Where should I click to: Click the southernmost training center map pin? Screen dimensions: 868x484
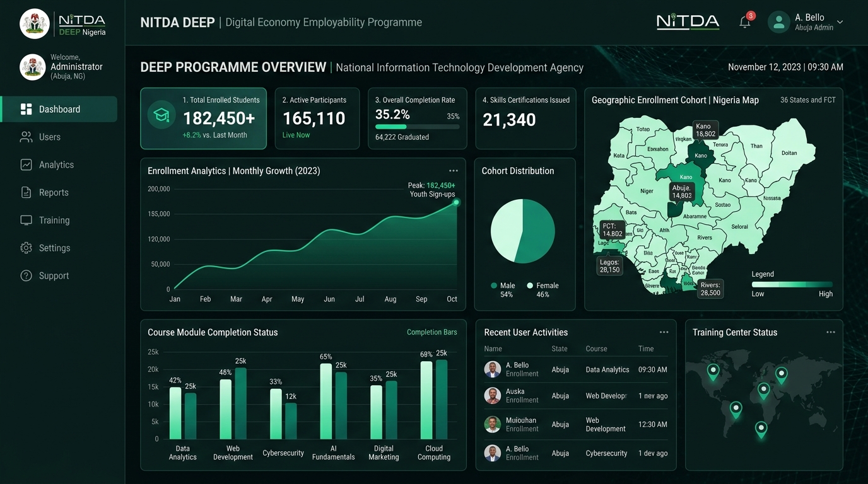click(761, 430)
